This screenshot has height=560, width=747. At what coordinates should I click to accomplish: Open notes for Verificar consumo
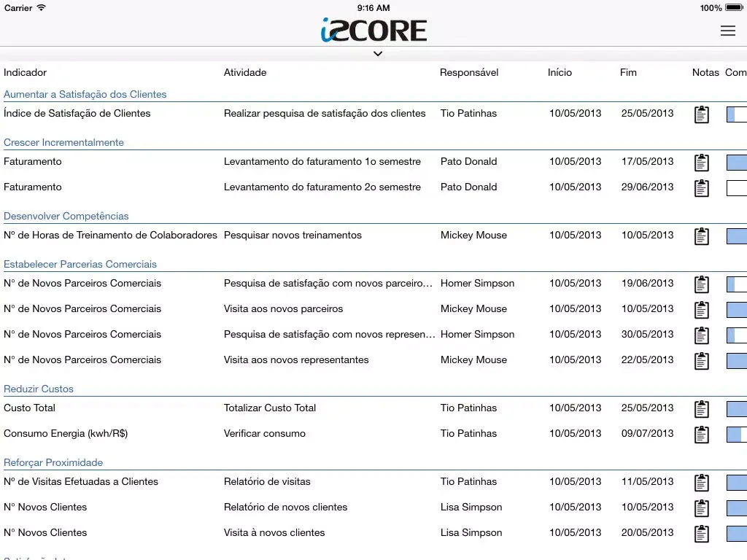(701, 435)
